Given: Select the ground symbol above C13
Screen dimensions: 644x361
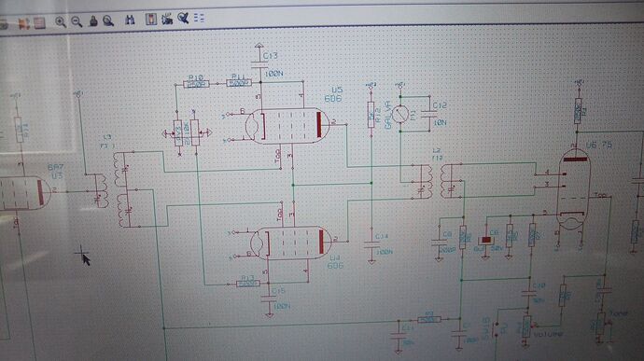Looking at the screenshot, I should tap(259, 46).
